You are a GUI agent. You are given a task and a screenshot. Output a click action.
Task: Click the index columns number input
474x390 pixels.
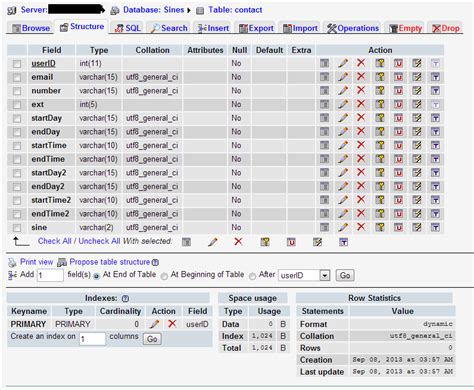click(x=92, y=339)
